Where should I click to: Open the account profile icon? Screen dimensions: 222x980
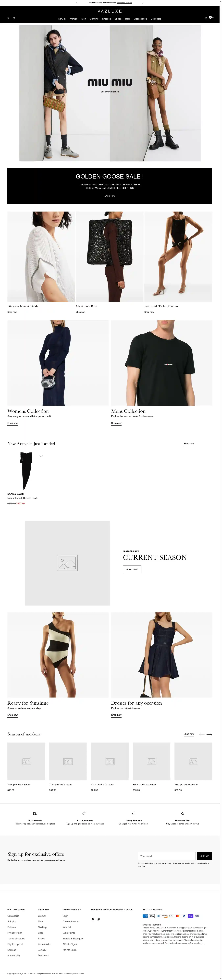206,18
